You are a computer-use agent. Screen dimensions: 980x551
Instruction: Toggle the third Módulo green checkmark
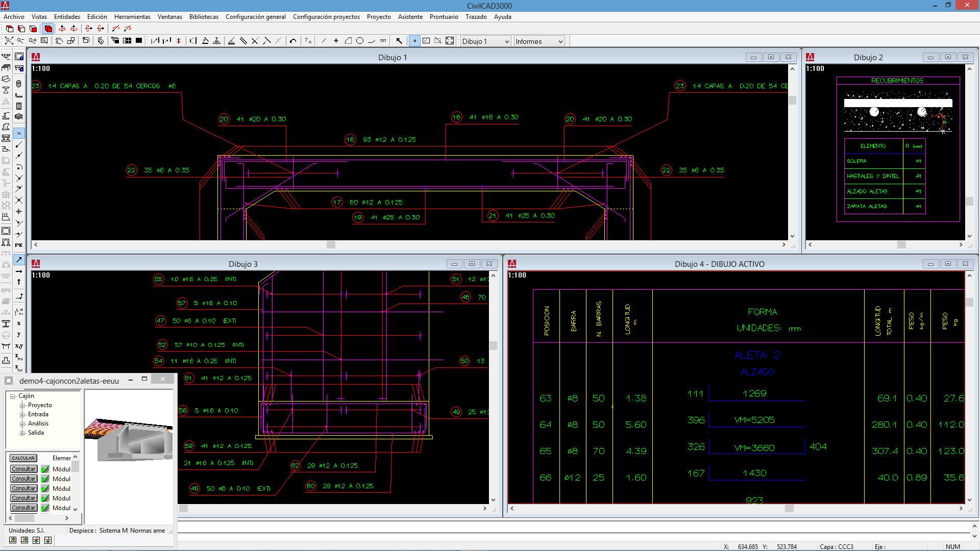(x=45, y=489)
